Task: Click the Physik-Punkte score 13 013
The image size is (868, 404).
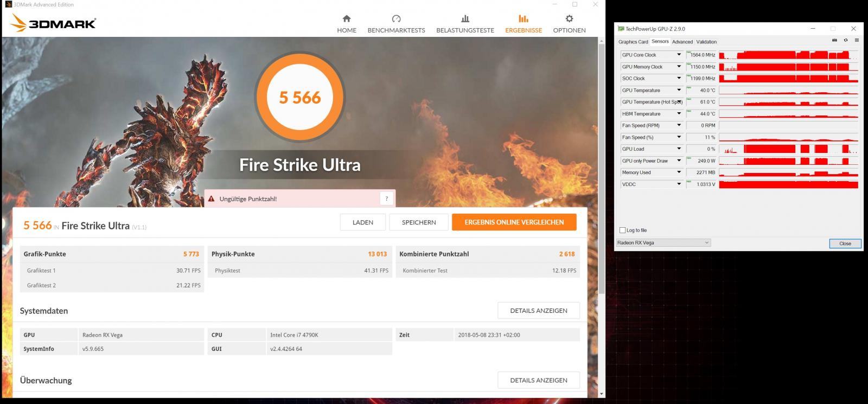Action: click(377, 254)
